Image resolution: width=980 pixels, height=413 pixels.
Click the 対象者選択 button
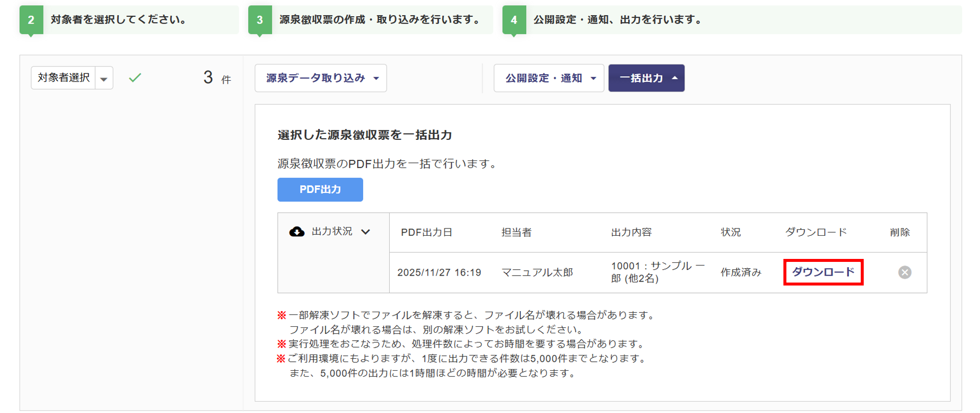click(x=64, y=78)
